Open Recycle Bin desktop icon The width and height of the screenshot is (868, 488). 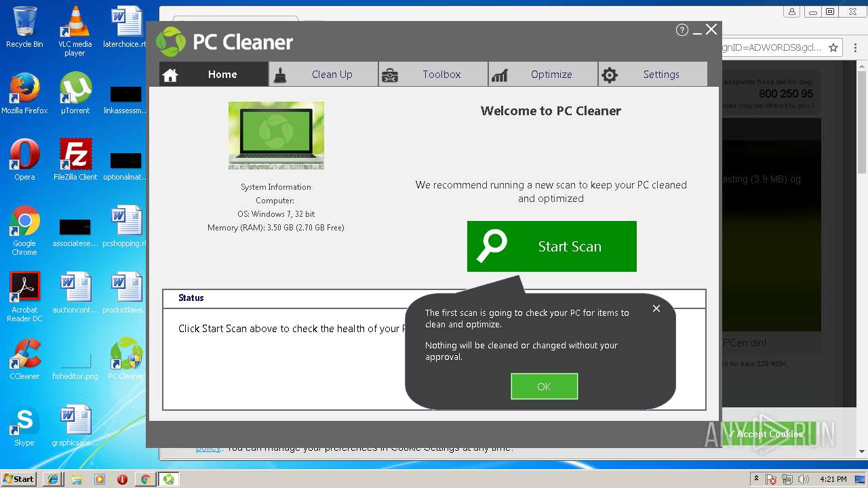(24, 27)
